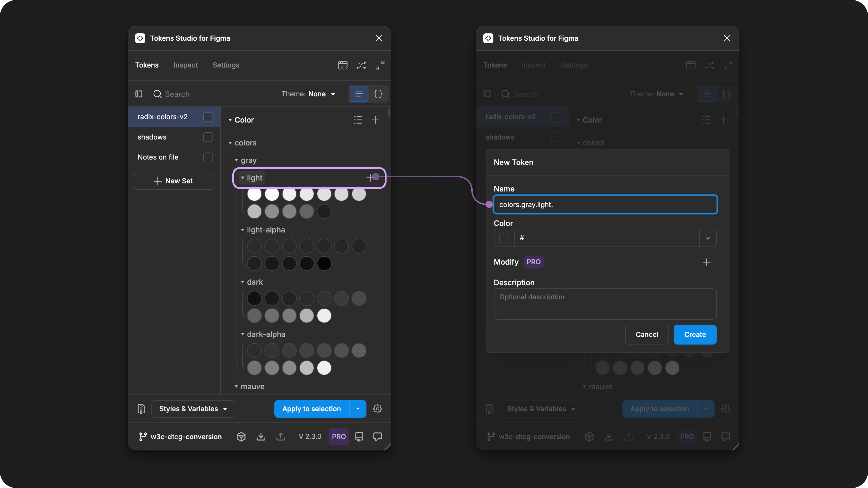
Task: Enable the shadows set checkbox
Action: 208,137
